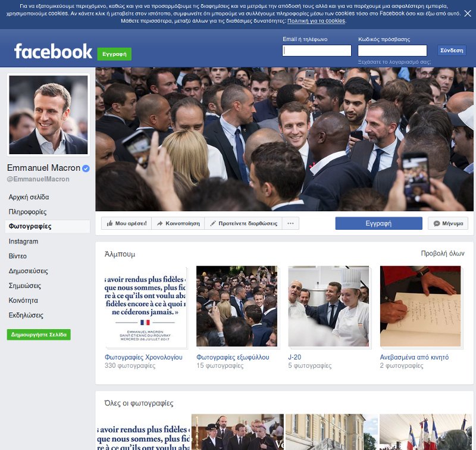Focus the Email ή τηλέφωνο field
Image resolution: width=476 pixels, height=450 pixels.
[317, 51]
